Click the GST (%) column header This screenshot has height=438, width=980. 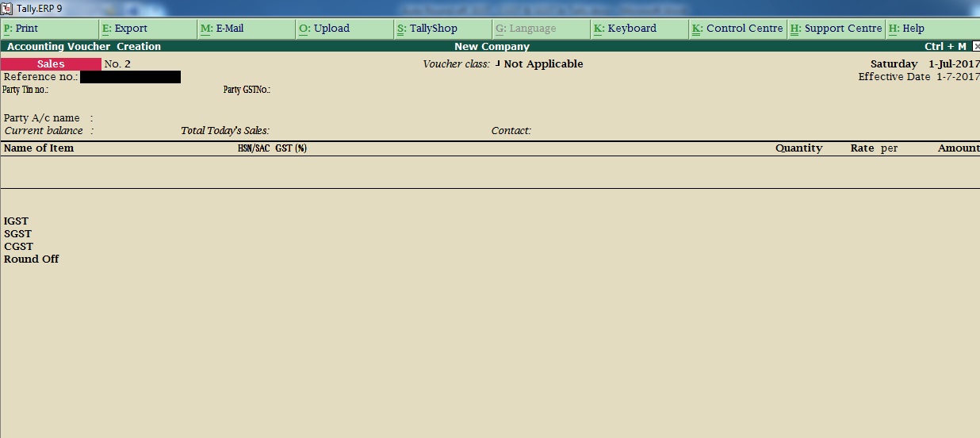pyautogui.click(x=291, y=148)
